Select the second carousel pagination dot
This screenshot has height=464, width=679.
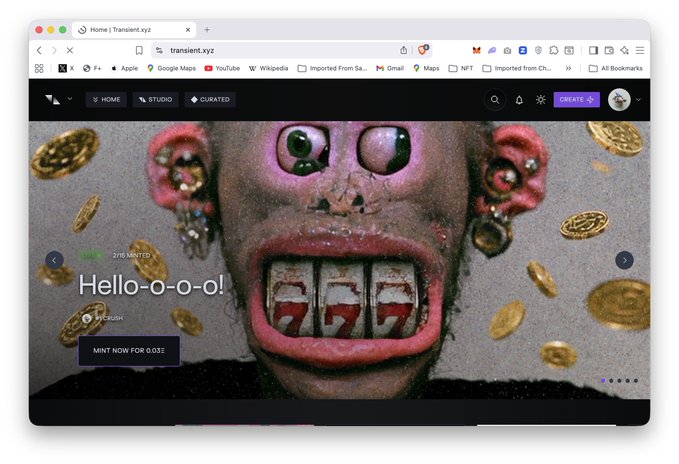click(611, 381)
